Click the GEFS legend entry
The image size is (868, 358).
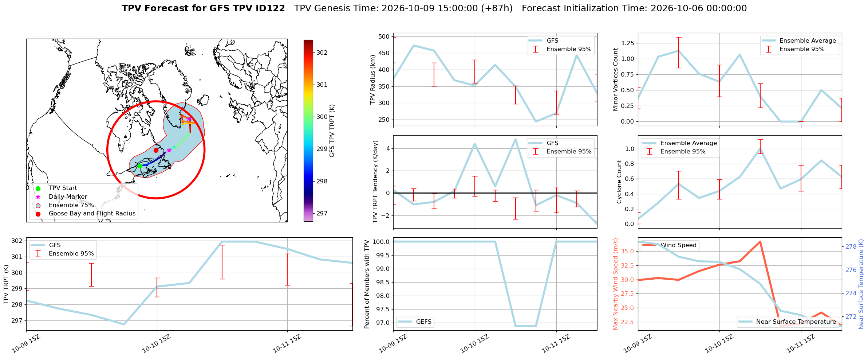point(415,322)
